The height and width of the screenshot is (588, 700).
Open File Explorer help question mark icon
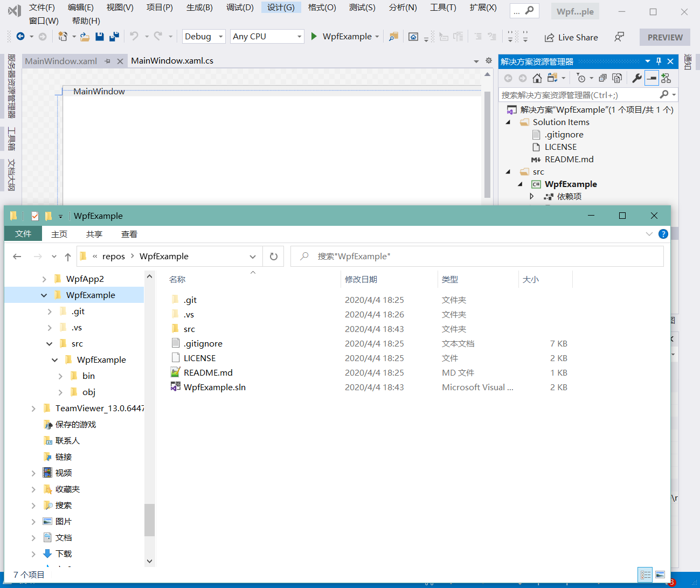663,234
